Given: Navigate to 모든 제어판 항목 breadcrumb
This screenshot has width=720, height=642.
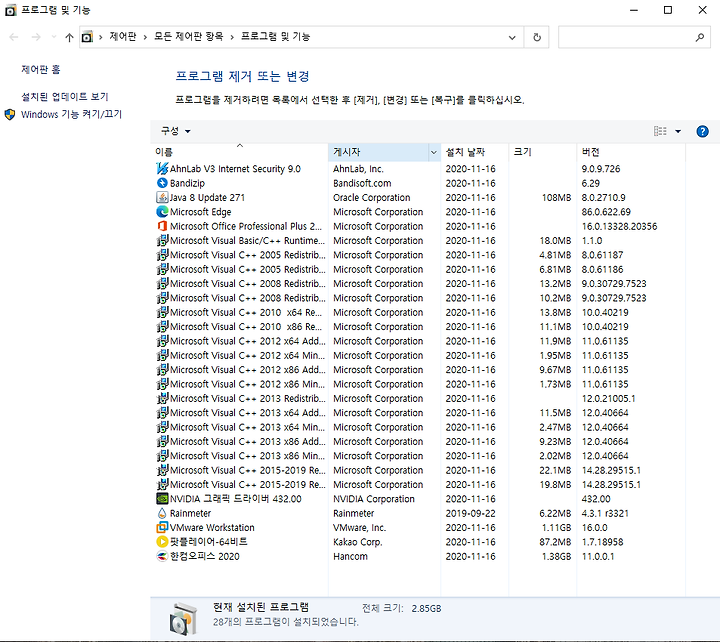Looking at the screenshot, I should [188, 37].
